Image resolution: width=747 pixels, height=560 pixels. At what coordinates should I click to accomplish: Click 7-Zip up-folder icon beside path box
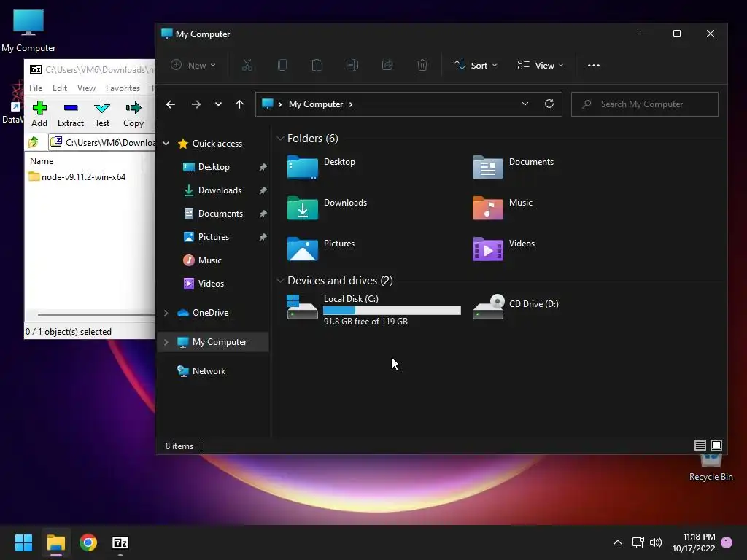(x=34, y=142)
